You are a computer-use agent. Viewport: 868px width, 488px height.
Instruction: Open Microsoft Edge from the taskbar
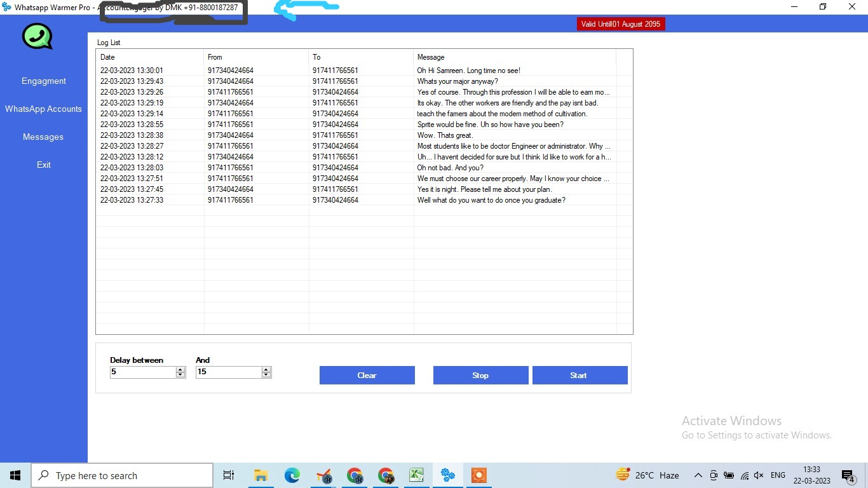click(x=292, y=475)
